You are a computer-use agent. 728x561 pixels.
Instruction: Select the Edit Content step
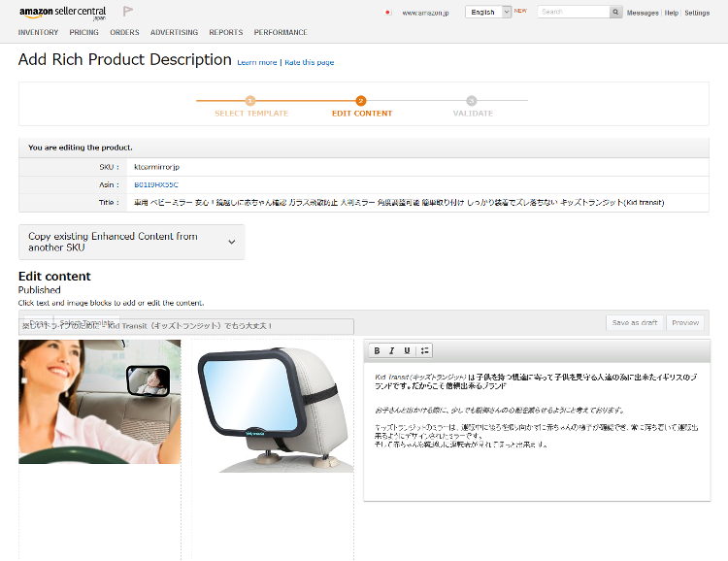tap(362, 107)
